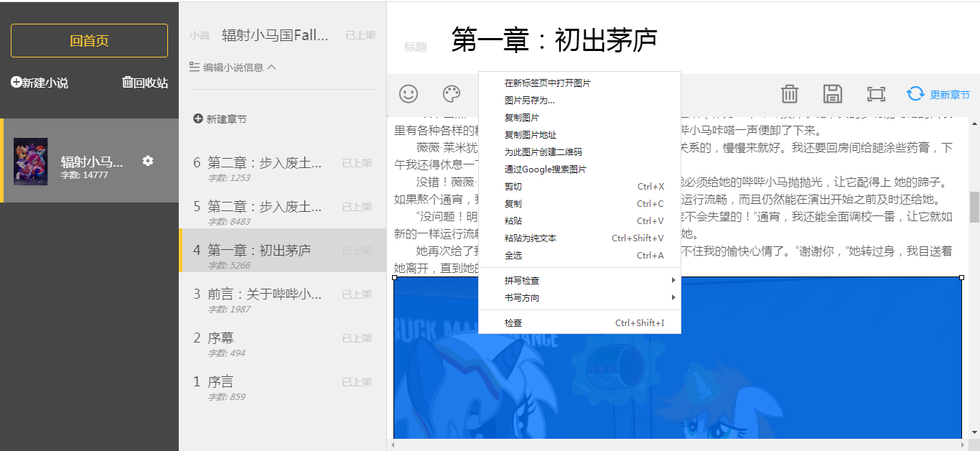The width and height of the screenshot is (980, 451).
Task: Click the image's top-right resize handle
Action: click(962, 277)
